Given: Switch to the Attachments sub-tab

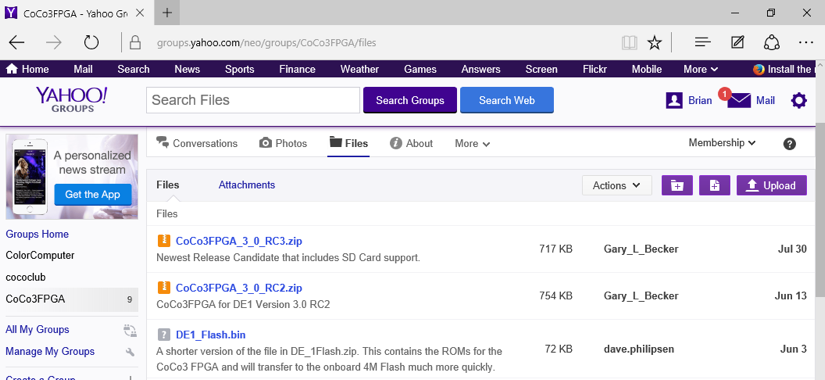Looking at the screenshot, I should 247,185.
